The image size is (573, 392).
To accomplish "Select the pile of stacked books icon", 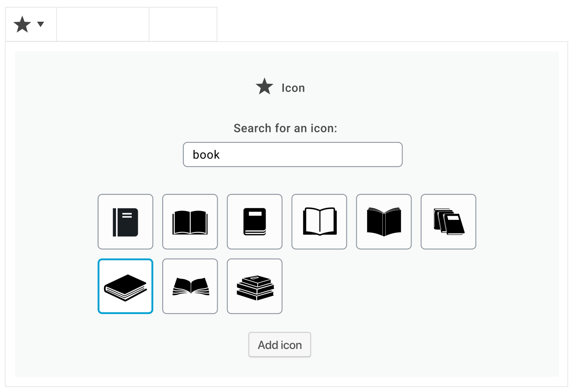I will [254, 286].
